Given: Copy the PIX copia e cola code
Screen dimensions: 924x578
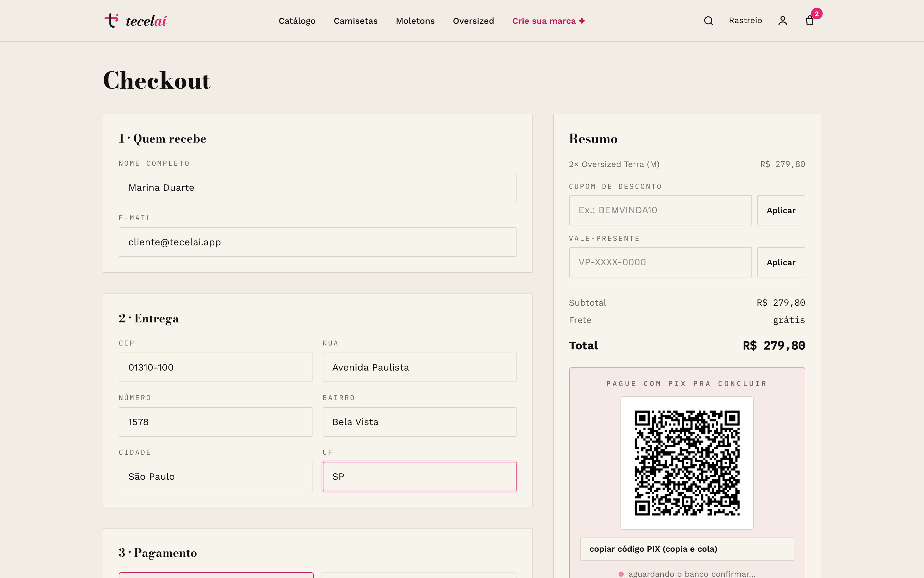Looking at the screenshot, I should click(687, 549).
